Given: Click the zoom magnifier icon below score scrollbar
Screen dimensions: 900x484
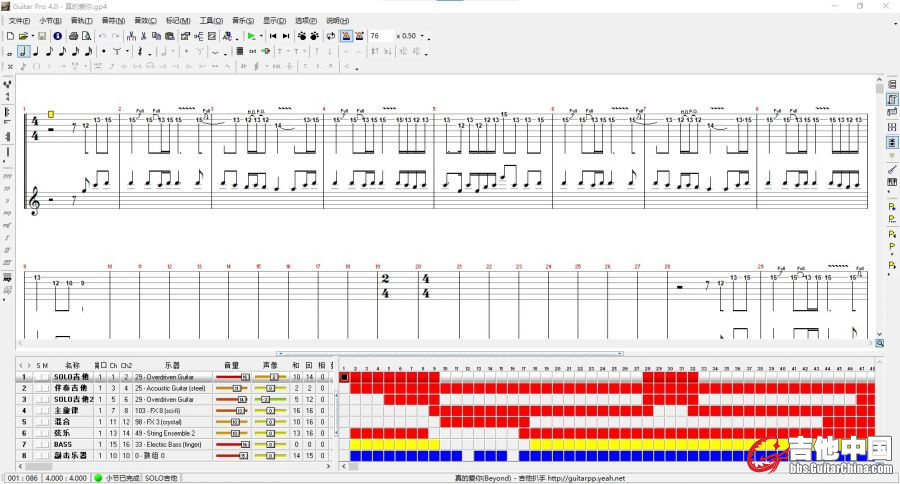Looking at the screenshot, I should pyautogui.click(x=879, y=343).
